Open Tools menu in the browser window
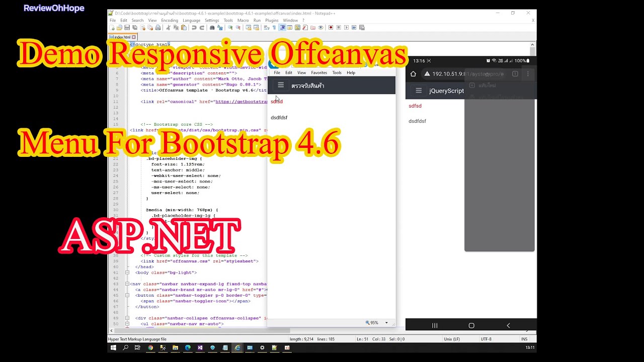 (337, 72)
